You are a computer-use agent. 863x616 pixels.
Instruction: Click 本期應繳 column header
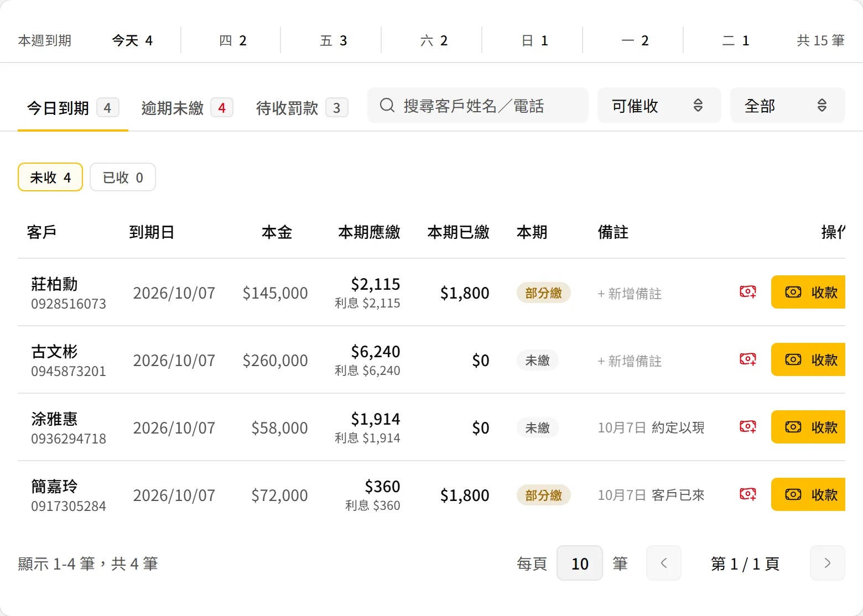click(x=369, y=232)
